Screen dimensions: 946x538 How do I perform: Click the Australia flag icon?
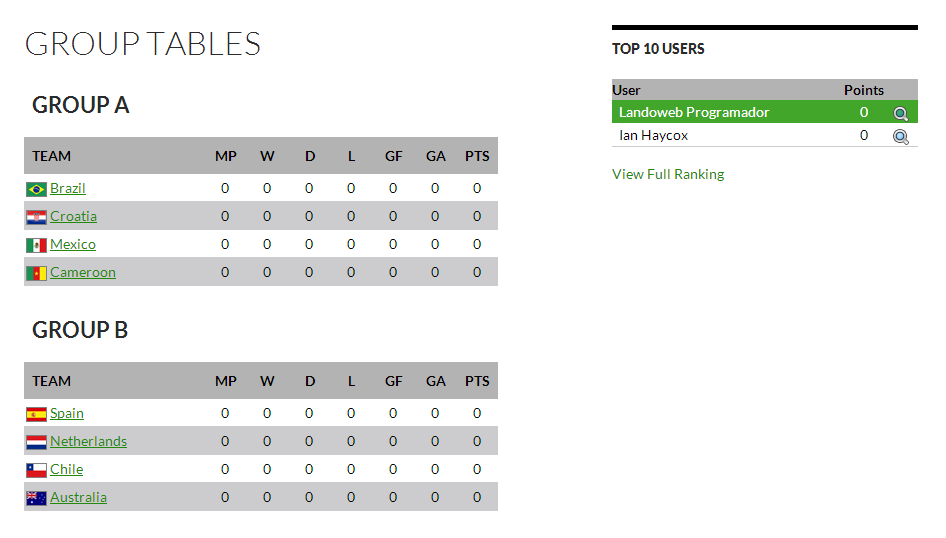click(36, 498)
